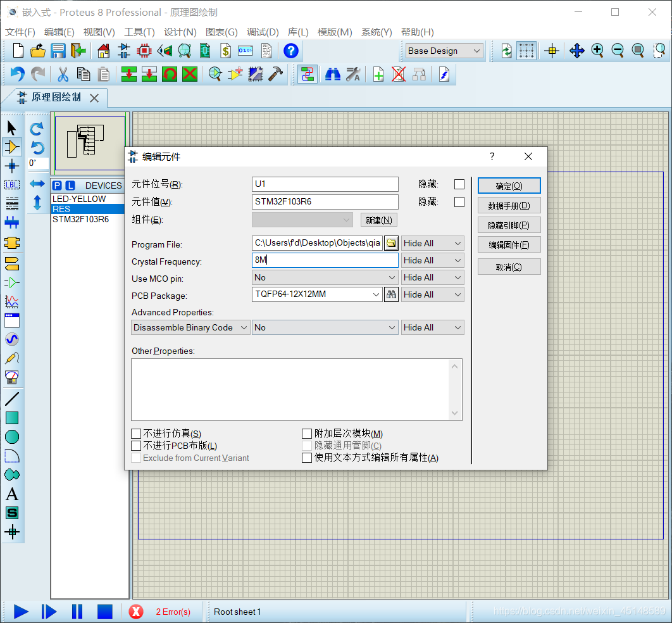Start the simulation with Play button
The width and height of the screenshot is (672, 623).
tap(21, 612)
